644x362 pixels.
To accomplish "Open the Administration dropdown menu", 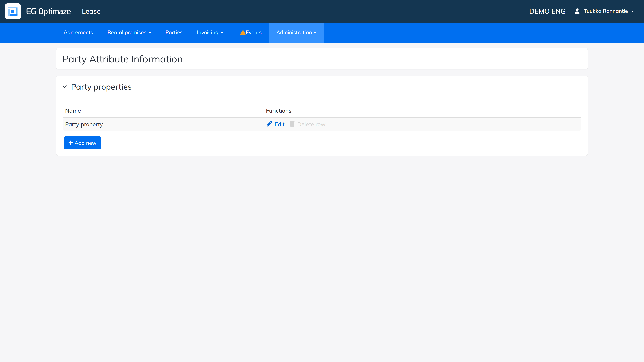I will 296,32.
